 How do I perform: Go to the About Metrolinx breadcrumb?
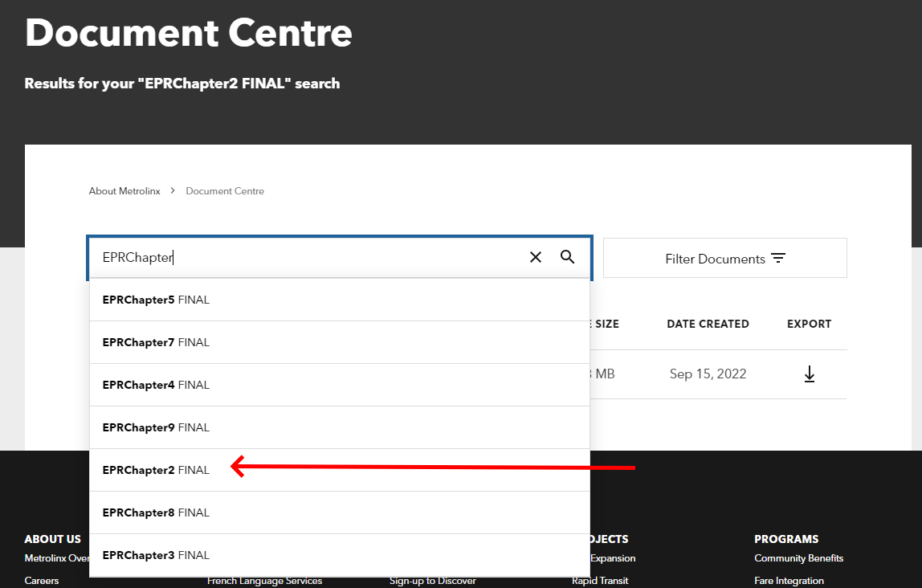click(124, 191)
